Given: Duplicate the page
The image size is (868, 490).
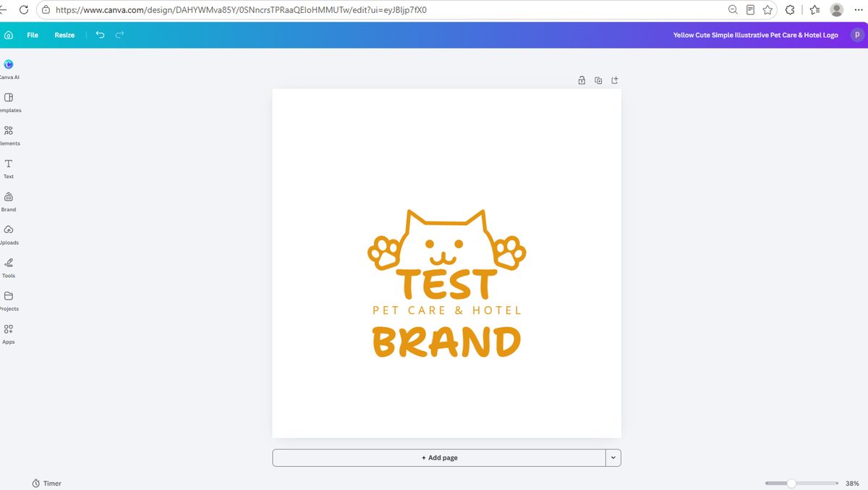Looking at the screenshot, I should pyautogui.click(x=598, y=80).
